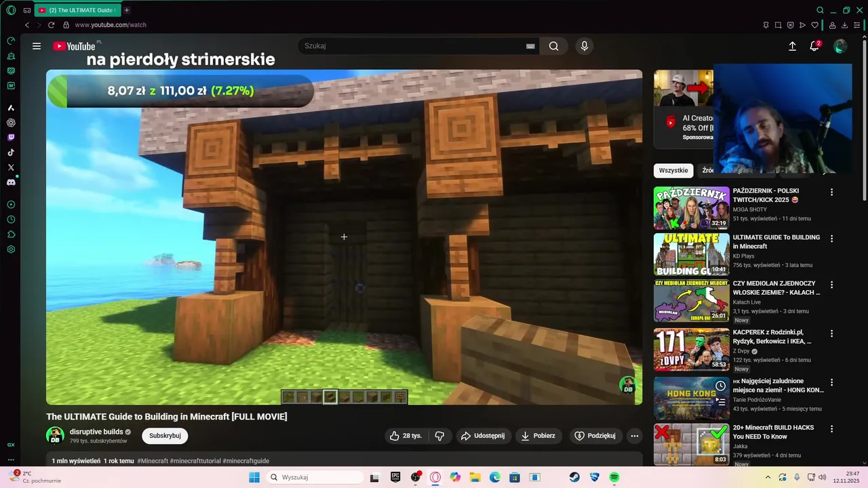868x488 pixels.
Task: Expand the Windows system tray hidden icons
Action: point(768,477)
